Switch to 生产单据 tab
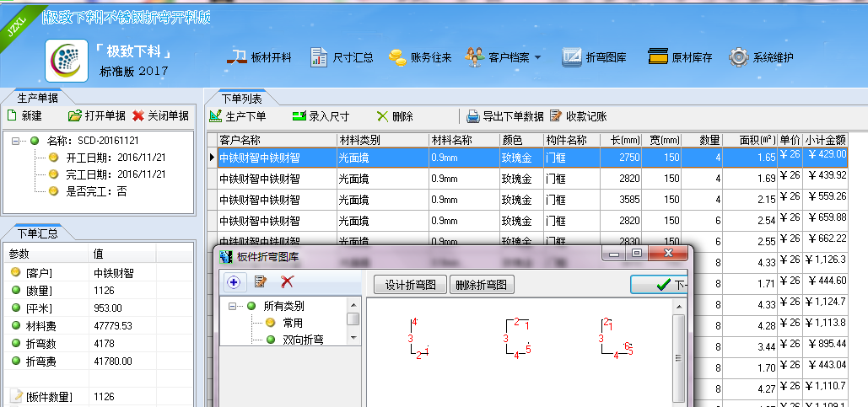 [38, 98]
